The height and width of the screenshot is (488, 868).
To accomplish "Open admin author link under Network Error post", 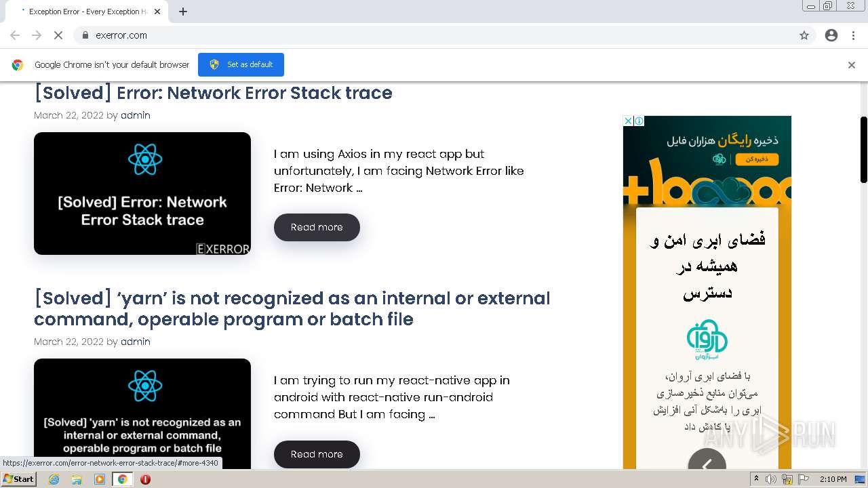I will point(136,115).
